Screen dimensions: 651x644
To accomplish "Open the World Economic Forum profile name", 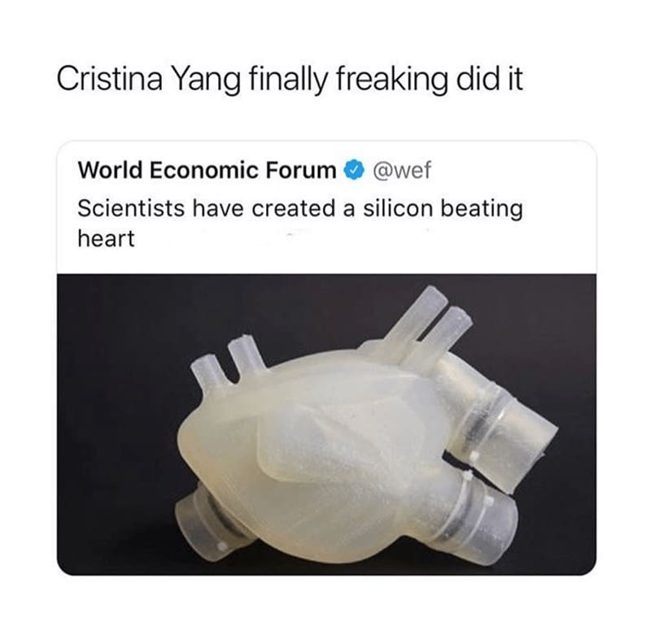I will 207,170.
